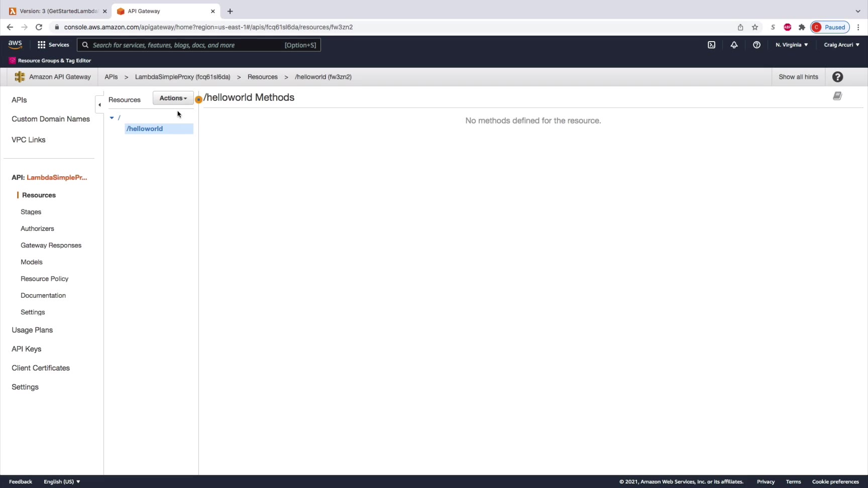Open a new browser tab
868x488 pixels.
coord(230,11)
